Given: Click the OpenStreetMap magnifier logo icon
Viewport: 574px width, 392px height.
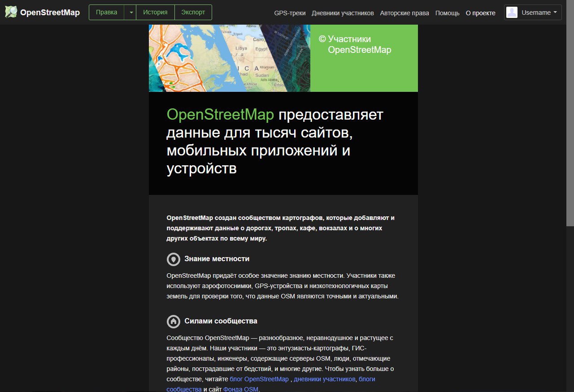Looking at the screenshot, I should pyautogui.click(x=11, y=12).
